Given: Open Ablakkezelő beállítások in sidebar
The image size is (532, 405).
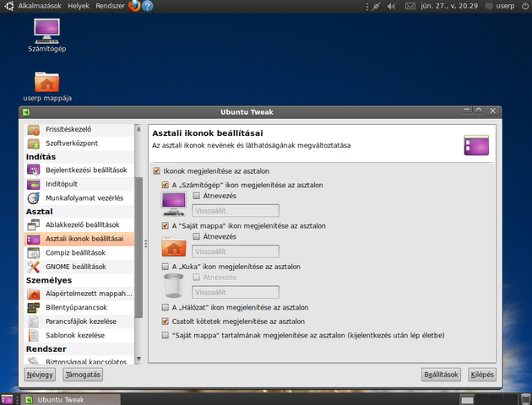Looking at the screenshot, I should 75,225.
